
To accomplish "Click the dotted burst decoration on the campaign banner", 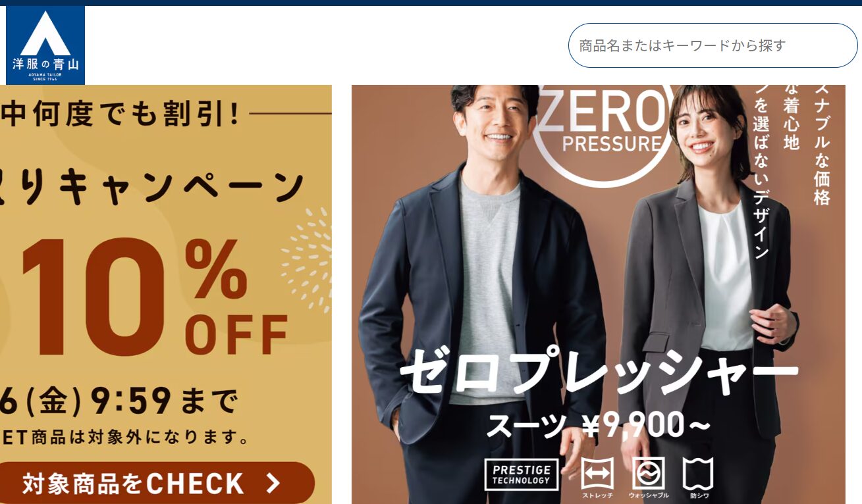I will [x=307, y=259].
